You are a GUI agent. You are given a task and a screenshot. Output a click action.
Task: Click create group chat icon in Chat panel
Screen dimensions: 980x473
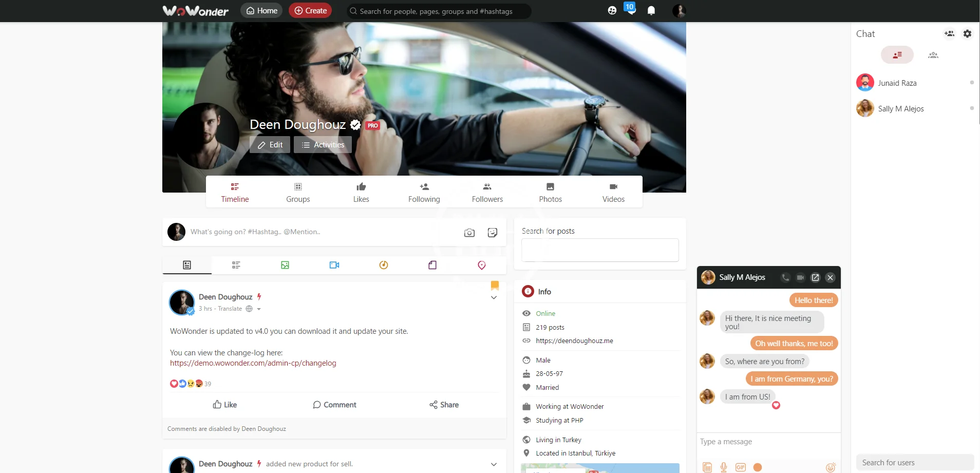tap(949, 34)
